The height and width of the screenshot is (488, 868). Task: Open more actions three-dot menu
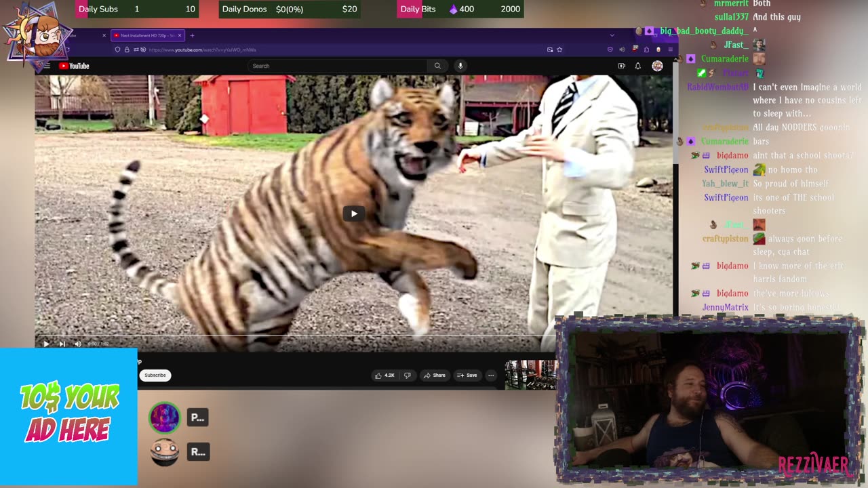pyautogui.click(x=491, y=375)
